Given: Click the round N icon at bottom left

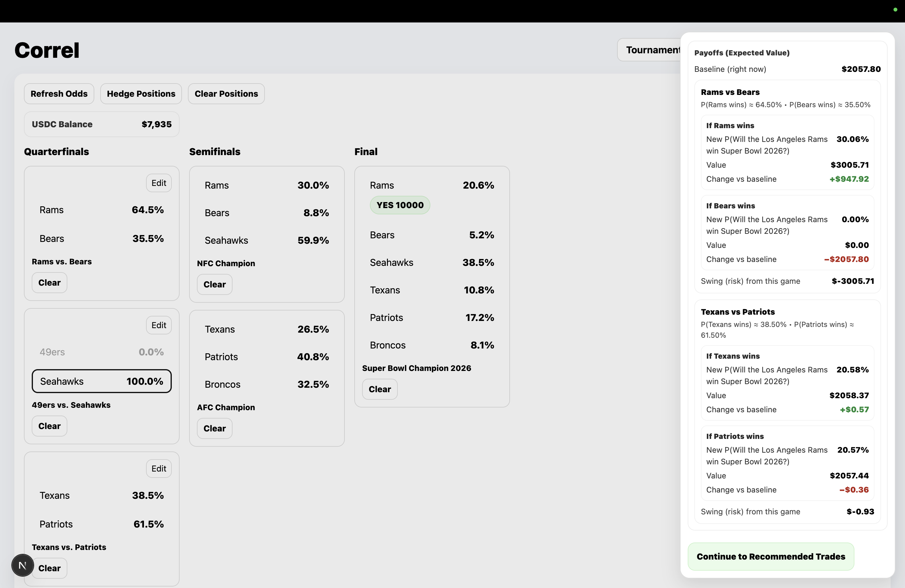Looking at the screenshot, I should point(22,566).
